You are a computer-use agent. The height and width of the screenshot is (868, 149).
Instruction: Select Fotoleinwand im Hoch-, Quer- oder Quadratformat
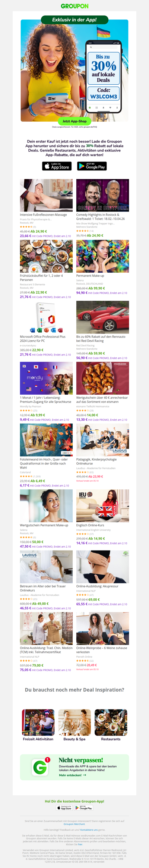click(x=44, y=463)
